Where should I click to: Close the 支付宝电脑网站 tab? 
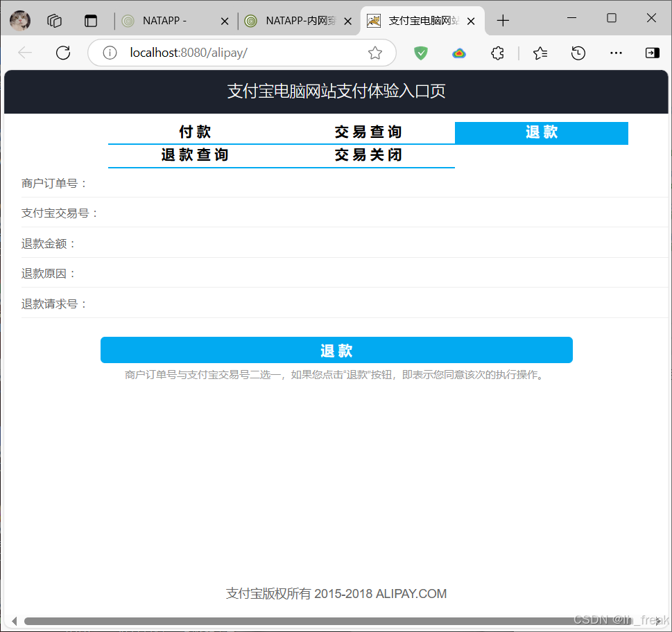tap(471, 21)
